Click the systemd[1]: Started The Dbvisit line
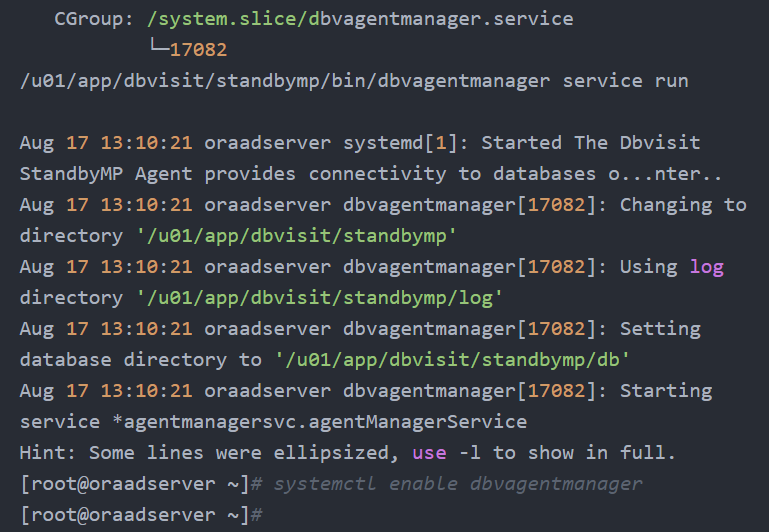769x532 pixels. [360, 143]
